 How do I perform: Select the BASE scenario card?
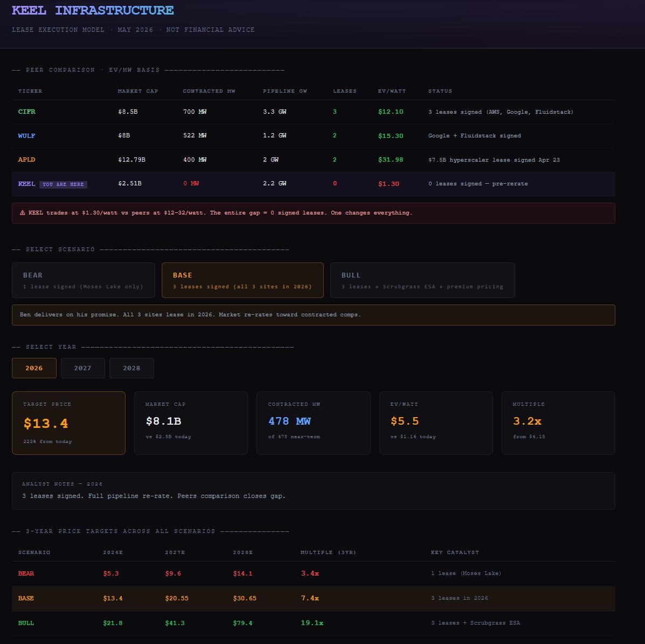(242, 280)
